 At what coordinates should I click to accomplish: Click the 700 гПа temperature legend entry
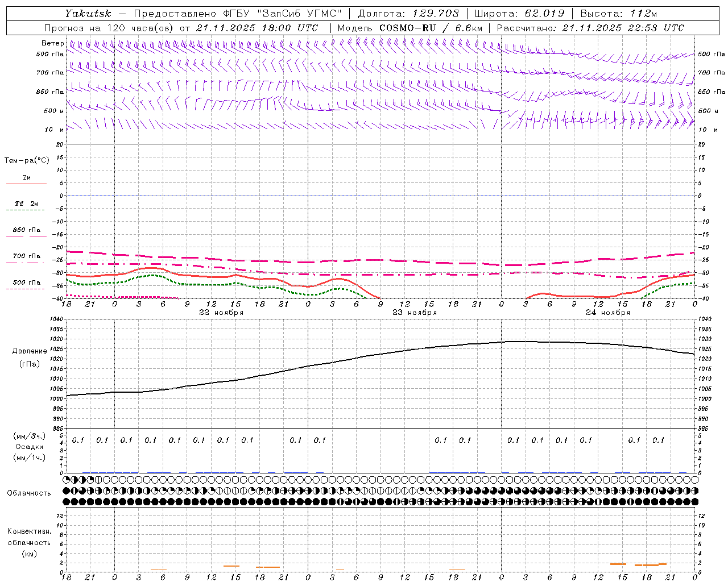(x=26, y=256)
